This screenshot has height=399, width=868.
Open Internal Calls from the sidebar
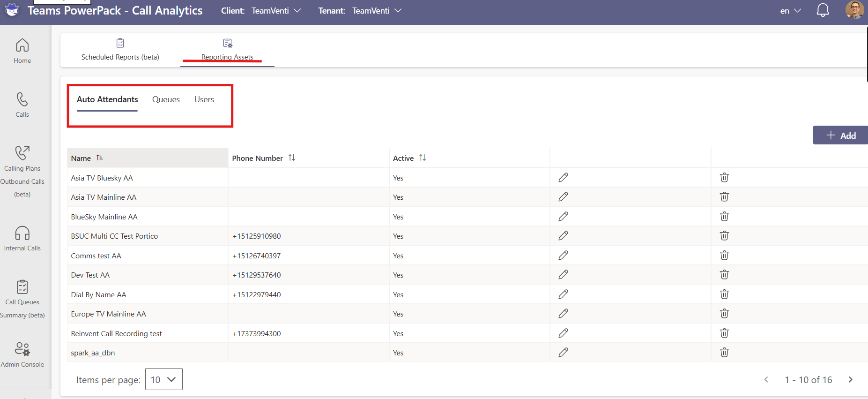point(22,239)
